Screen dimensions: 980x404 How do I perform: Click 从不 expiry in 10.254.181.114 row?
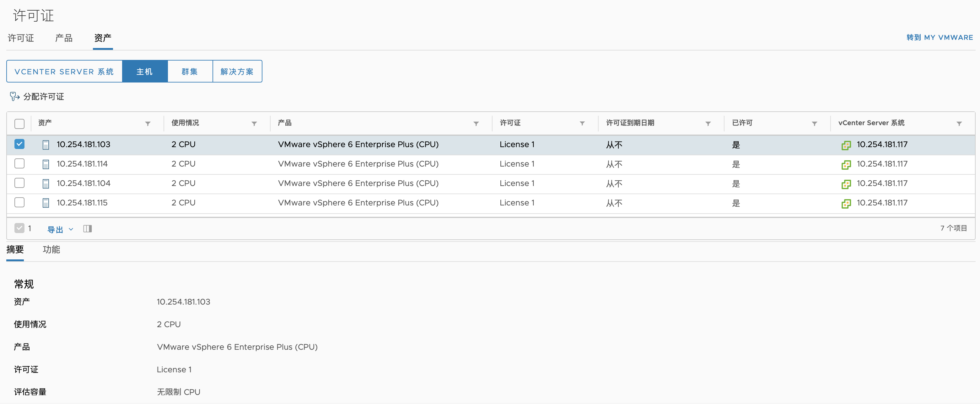(x=614, y=164)
